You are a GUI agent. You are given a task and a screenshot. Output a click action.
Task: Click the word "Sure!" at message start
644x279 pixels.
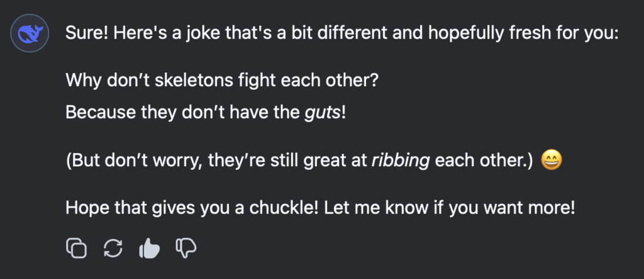coord(87,33)
